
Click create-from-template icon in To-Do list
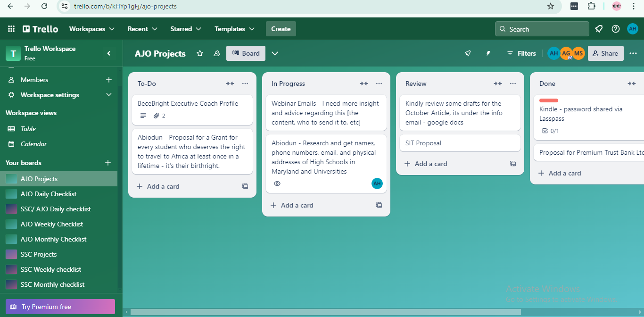pyautogui.click(x=245, y=186)
